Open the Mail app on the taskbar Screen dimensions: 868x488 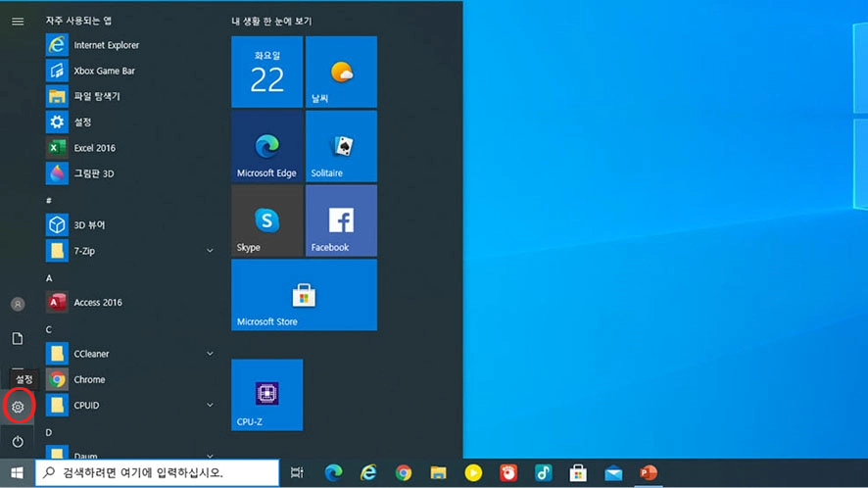613,473
